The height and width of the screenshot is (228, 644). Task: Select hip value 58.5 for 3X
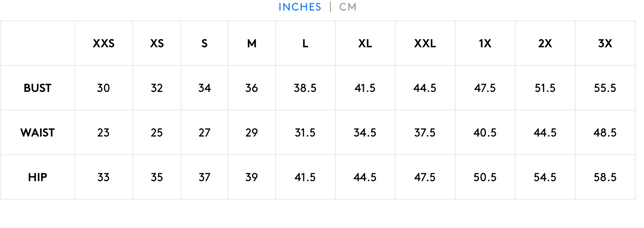(605, 177)
